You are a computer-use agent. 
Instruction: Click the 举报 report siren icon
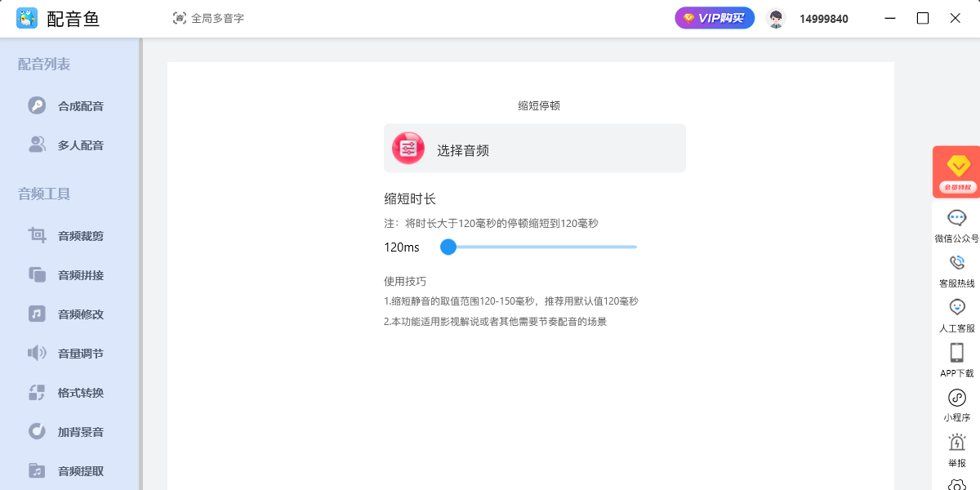[x=956, y=443]
